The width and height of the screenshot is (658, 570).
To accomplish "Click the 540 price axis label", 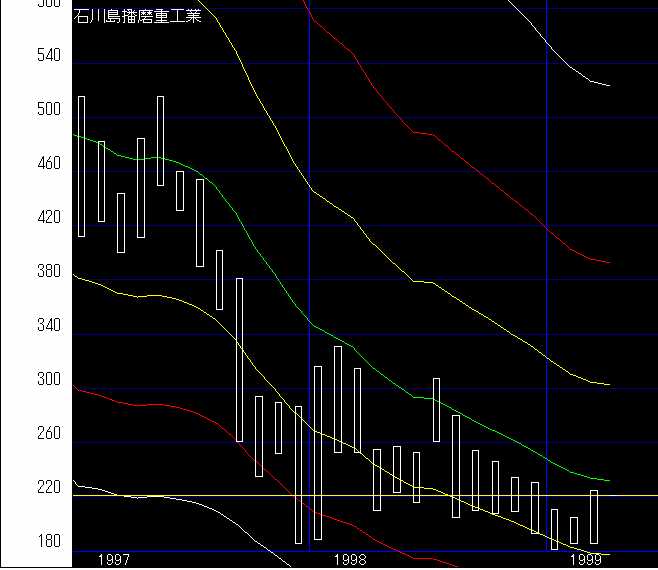I will coord(48,56).
